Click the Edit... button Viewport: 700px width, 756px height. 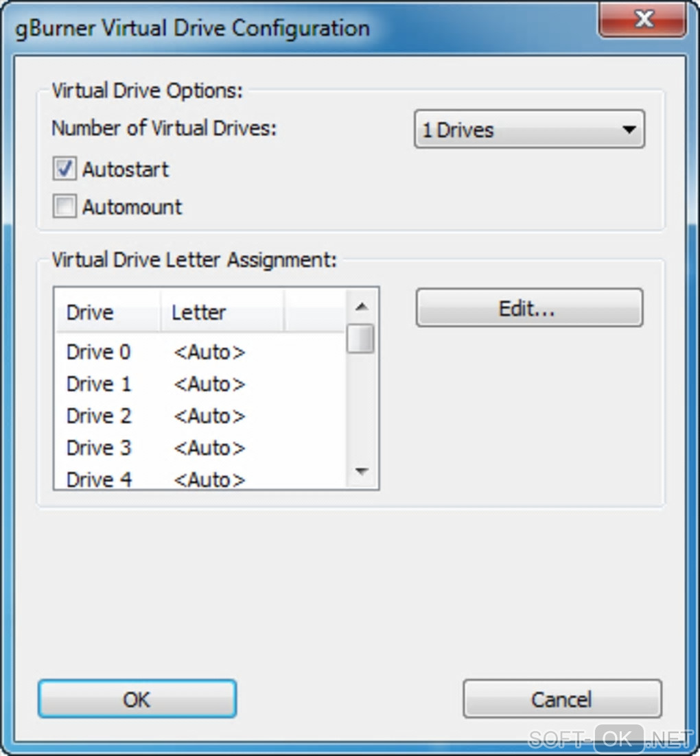(x=529, y=308)
